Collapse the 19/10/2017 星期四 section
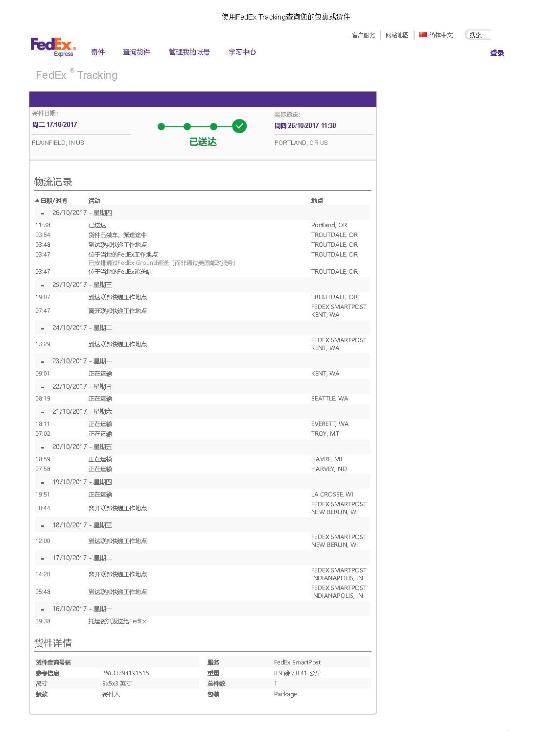Viewport: 534px width, 756px height. click(43, 483)
